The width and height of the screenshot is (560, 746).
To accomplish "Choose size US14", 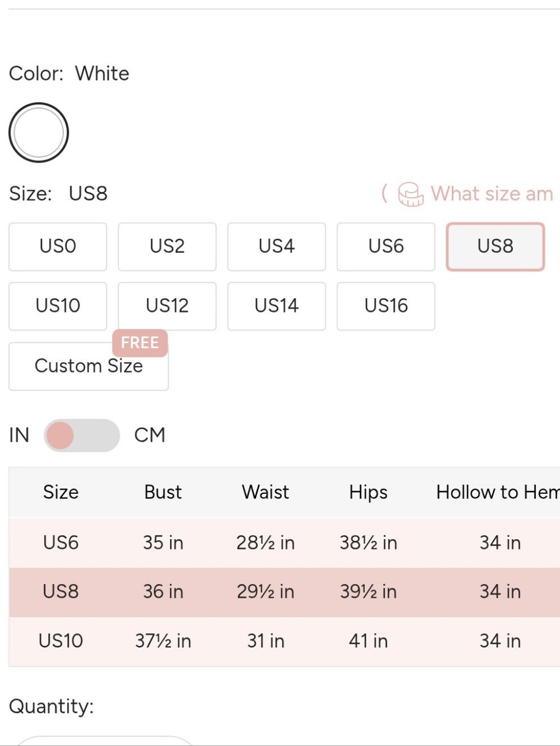I will (x=277, y=306).
